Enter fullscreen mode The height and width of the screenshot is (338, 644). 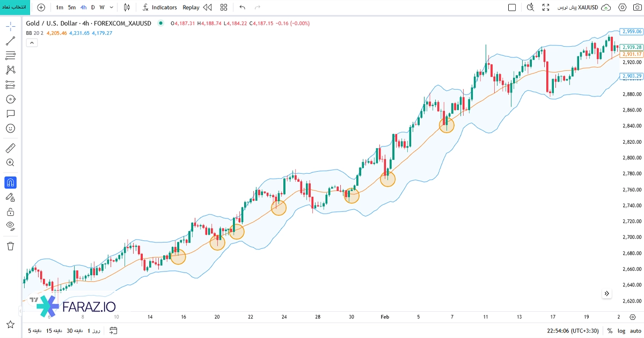(546, 8)
